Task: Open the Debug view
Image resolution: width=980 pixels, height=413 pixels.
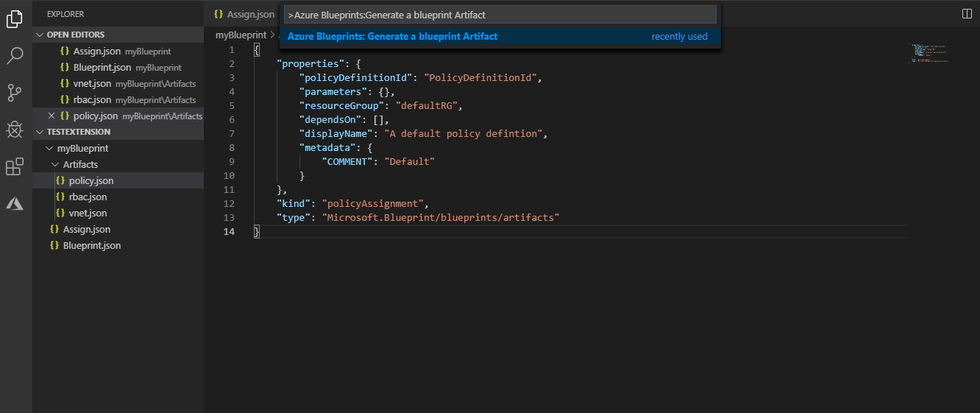Action: (15, 130)
